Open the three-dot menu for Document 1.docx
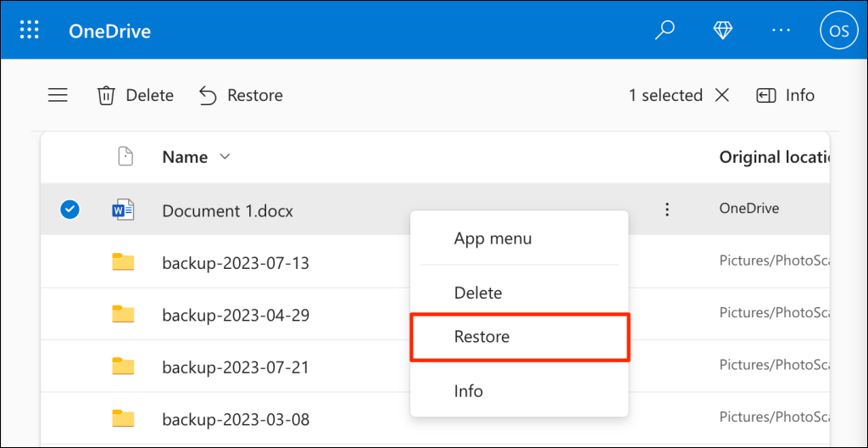 click(667, 209)
